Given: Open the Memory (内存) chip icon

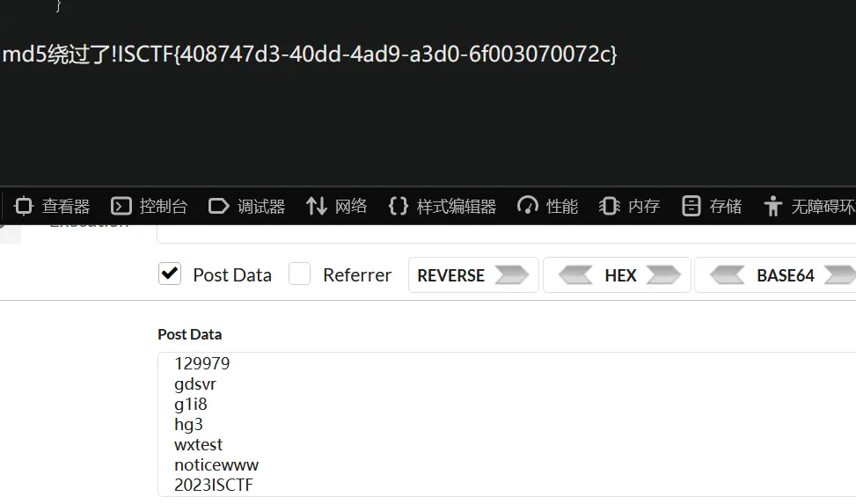Looking at the screenshot, I should [x=610, y=207].
